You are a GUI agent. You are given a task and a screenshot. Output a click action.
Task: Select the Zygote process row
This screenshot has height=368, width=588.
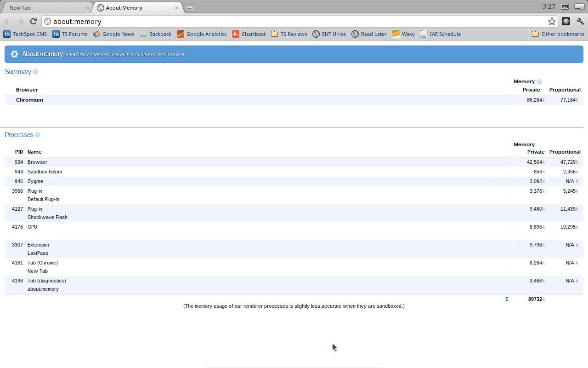point(294,181)
